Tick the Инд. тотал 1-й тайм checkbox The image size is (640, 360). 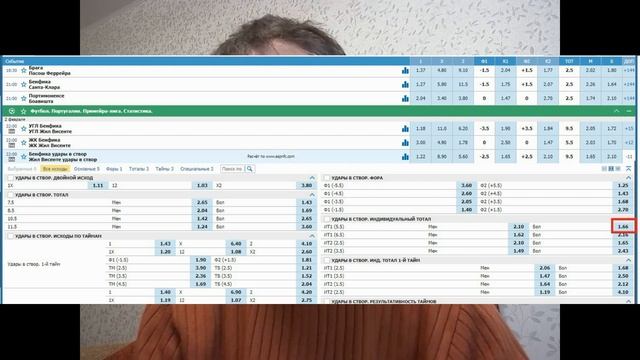327,260
